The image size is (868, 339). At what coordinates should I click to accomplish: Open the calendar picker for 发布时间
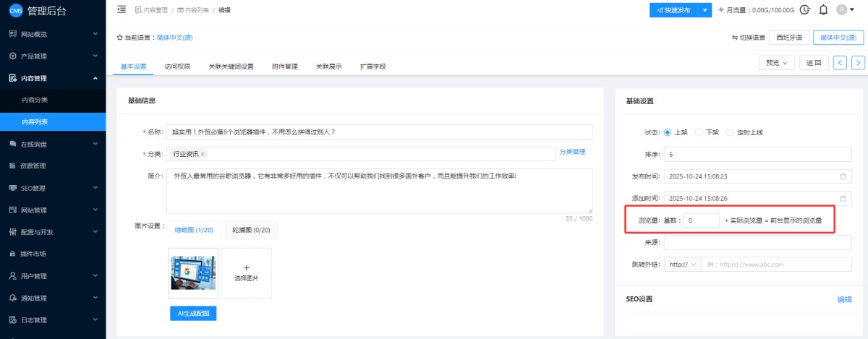(x=843, y=176)
